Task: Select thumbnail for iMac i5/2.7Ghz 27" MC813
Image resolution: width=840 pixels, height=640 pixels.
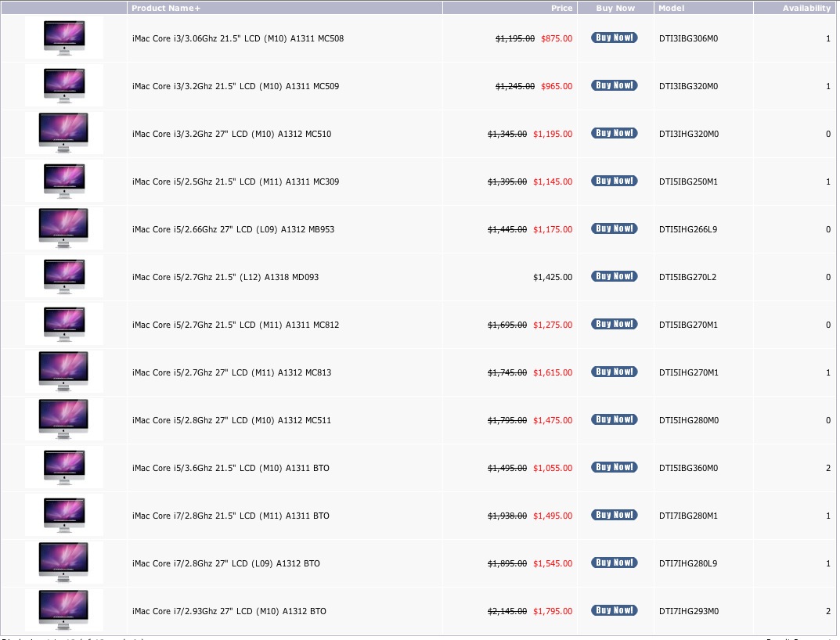Action: (63, 372)
